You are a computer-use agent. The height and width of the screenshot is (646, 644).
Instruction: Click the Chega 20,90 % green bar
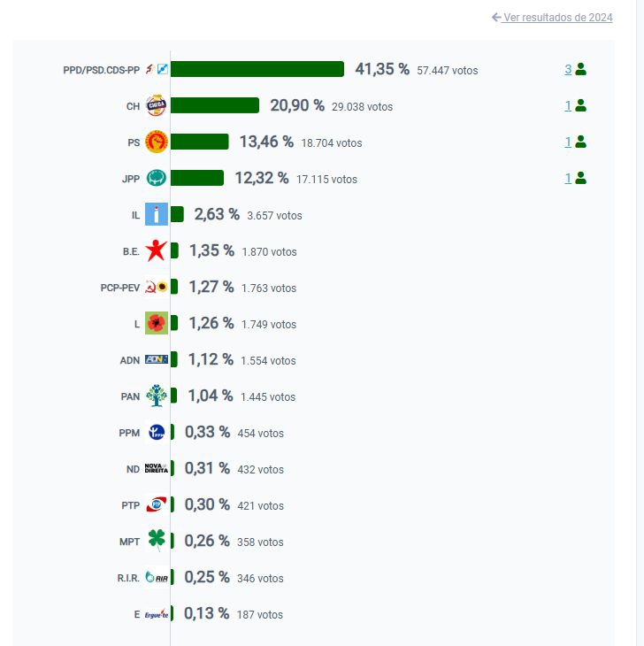[x=215, y=105]
